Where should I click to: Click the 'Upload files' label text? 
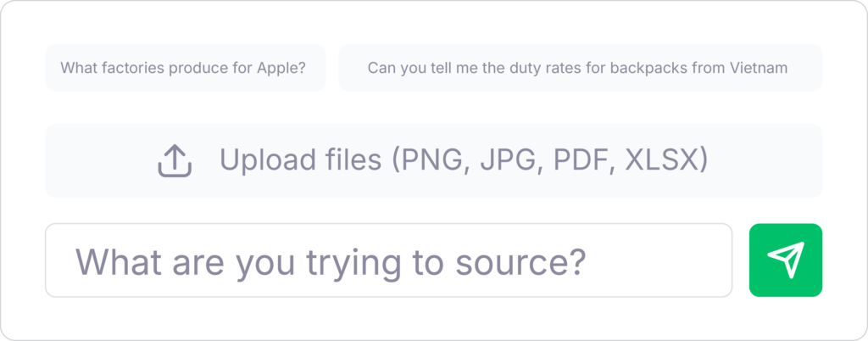(x=301, y=159)
